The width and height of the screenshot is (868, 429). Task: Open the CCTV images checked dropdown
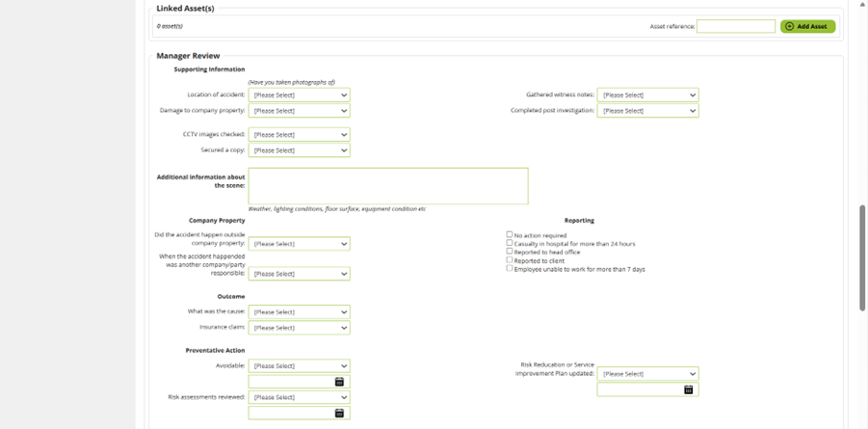(x=299, y=135)
